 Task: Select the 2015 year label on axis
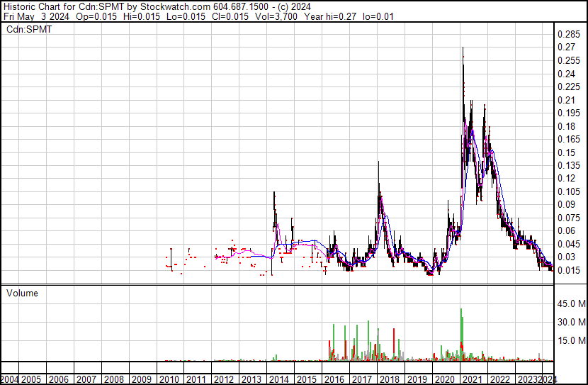point(307,379)
